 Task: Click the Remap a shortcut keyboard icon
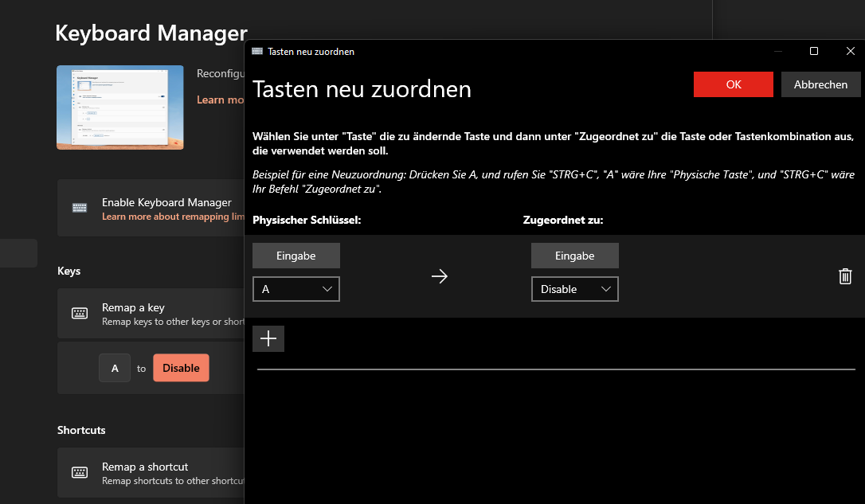coord(80,473)
